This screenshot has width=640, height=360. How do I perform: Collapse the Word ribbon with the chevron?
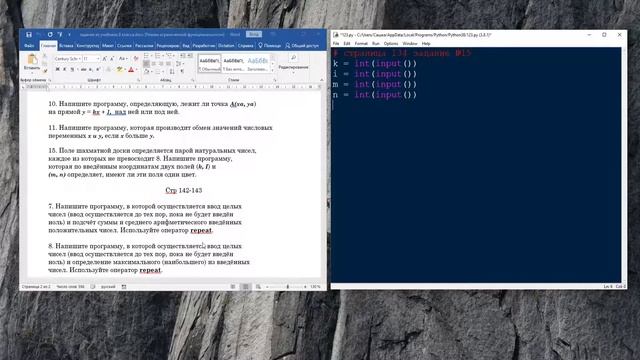(322, 80)
